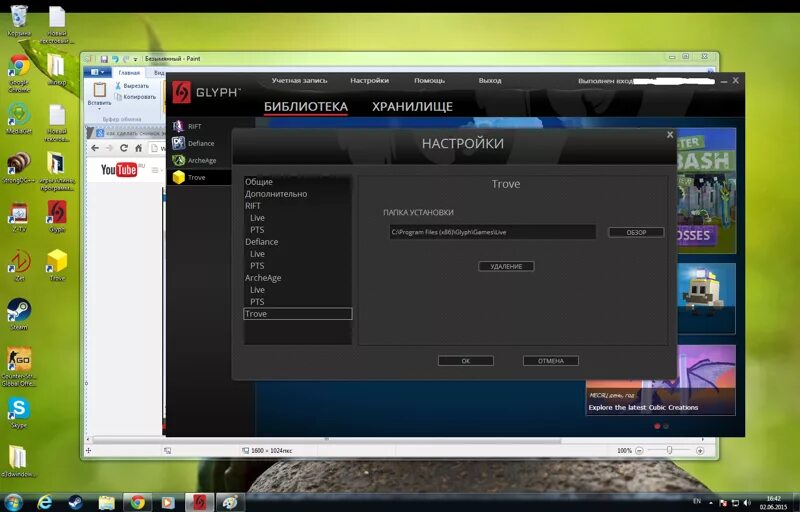
Task: Open Учетная запись menu
Action: click(299, 81)
